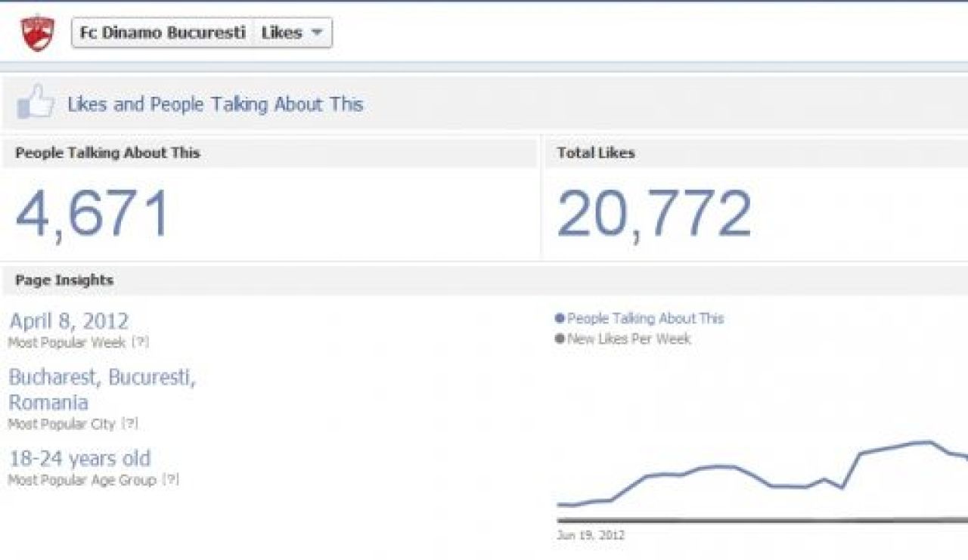Click the Likes and People Talking About This heading

[x=216, y=104]
